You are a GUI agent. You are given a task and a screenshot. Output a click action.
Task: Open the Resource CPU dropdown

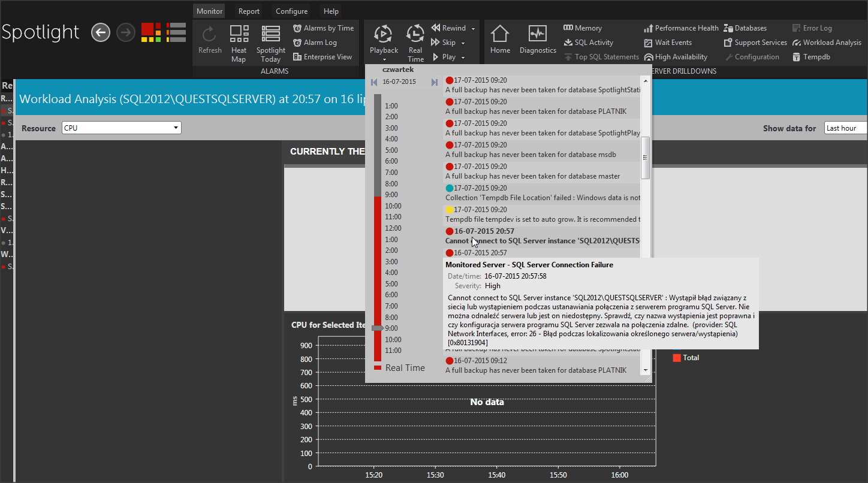(x=122, y=128)
